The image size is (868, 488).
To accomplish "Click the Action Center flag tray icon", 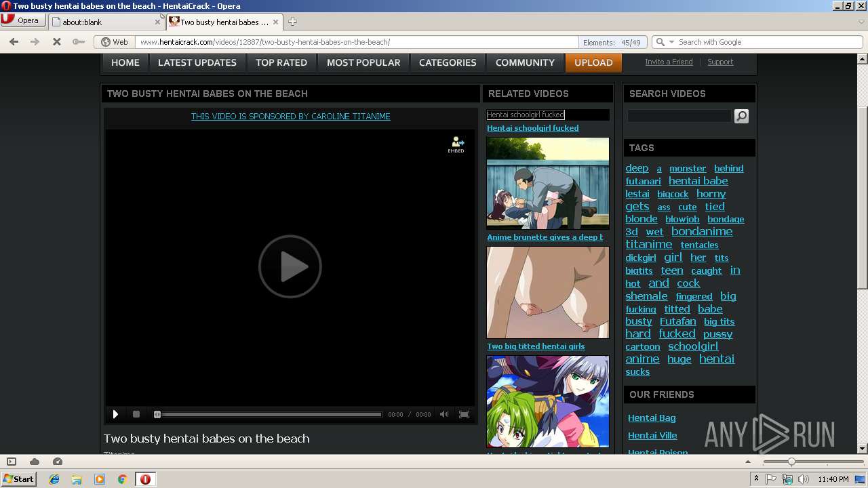I will [772, 479].
